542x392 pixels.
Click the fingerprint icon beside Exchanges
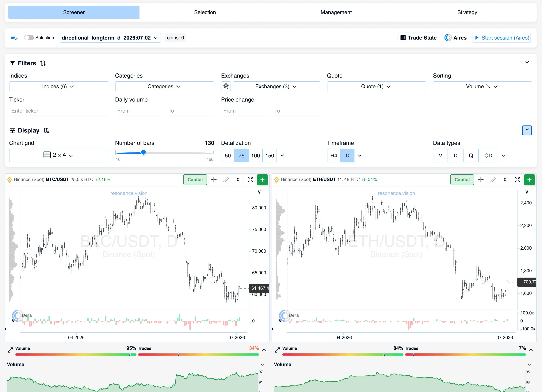(226, 86)
